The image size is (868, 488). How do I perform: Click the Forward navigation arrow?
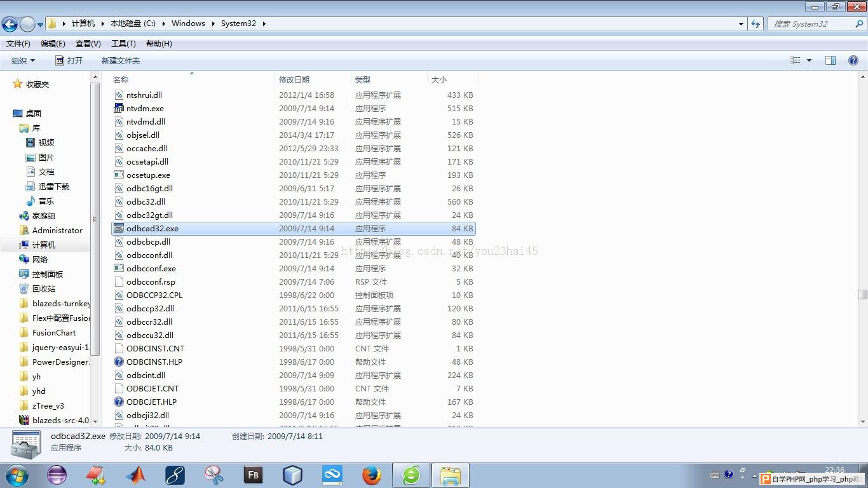tap(27, 24)
